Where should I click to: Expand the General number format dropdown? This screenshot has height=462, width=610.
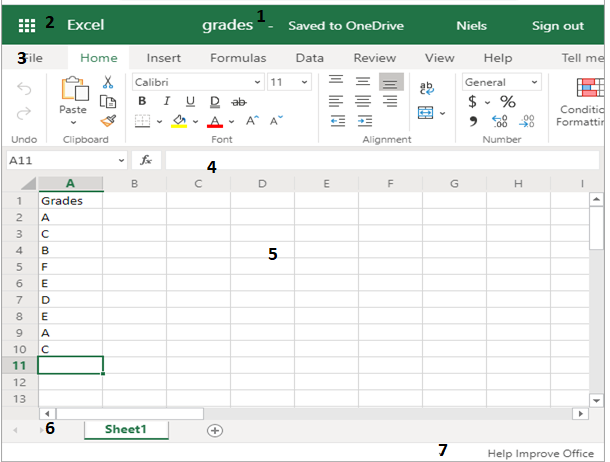(x=499, y=82)
